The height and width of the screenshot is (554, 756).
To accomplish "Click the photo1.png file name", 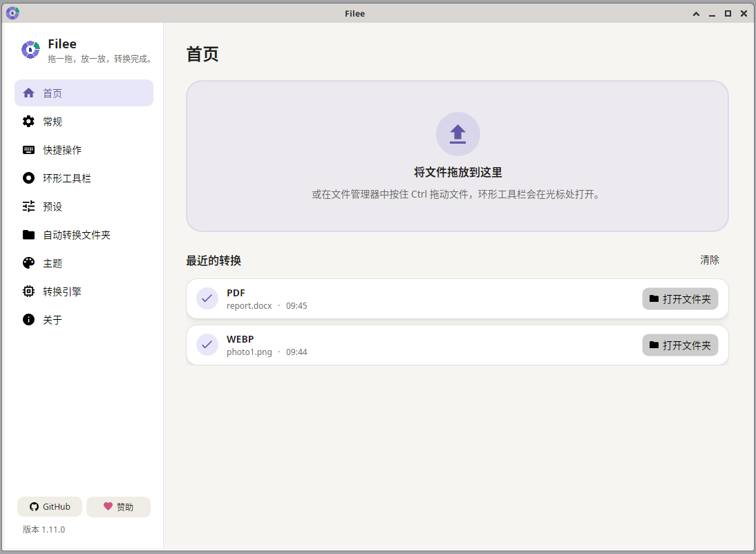I will pyautogui.click(x=249, y=352).
